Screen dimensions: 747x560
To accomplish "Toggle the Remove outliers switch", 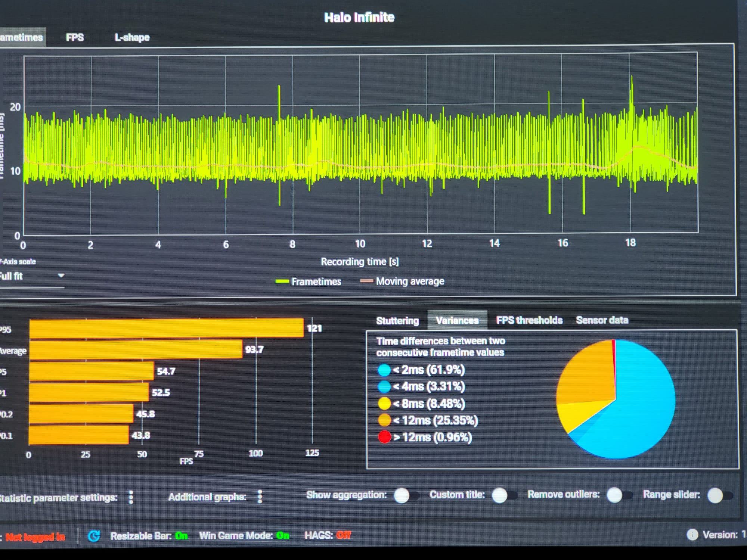I will coord(619,495).
